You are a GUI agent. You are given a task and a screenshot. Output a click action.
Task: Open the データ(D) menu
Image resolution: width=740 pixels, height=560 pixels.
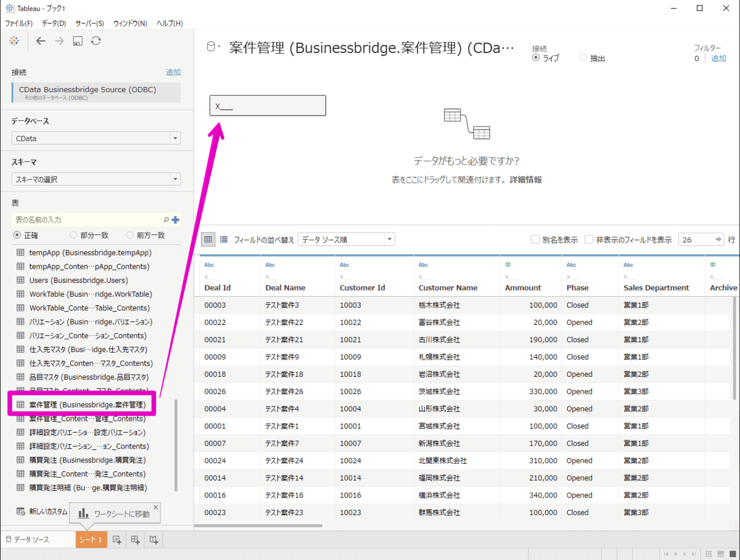click(54, 23)
